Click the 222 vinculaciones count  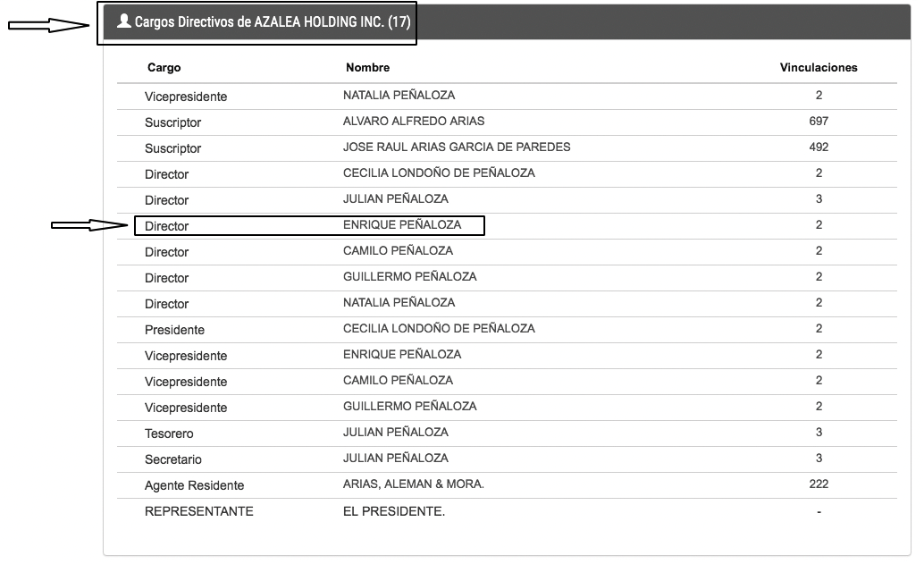(x=819, y=484)
